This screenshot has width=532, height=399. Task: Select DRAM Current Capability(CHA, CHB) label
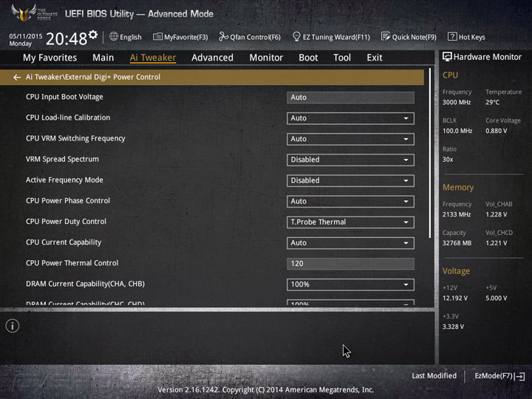point(85,284)
